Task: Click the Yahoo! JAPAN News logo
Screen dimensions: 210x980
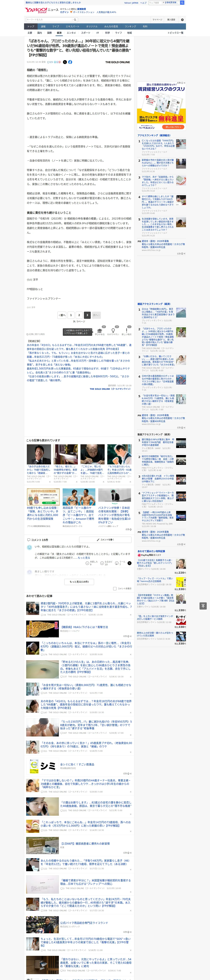Action: coord(42,10)
